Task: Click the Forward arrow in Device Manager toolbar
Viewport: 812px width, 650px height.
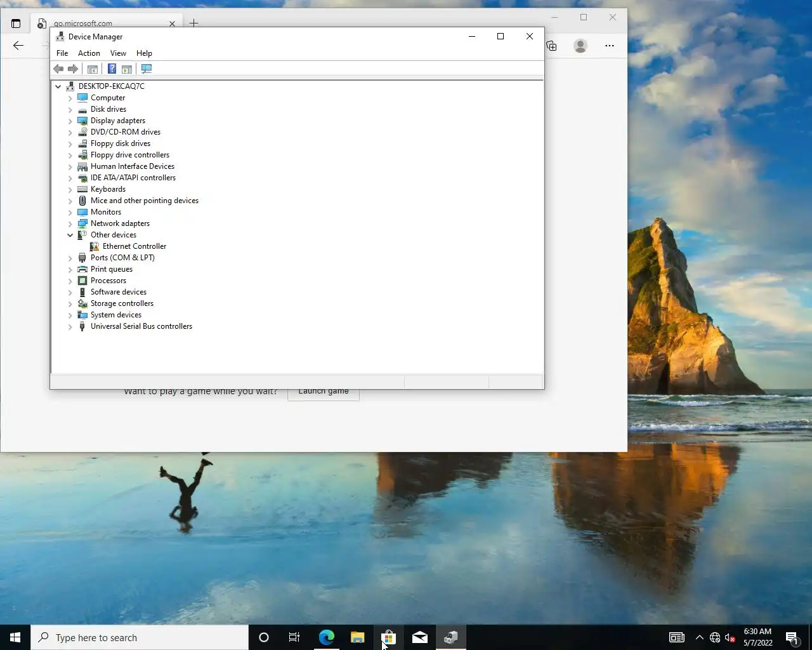Action: [73, 69]
